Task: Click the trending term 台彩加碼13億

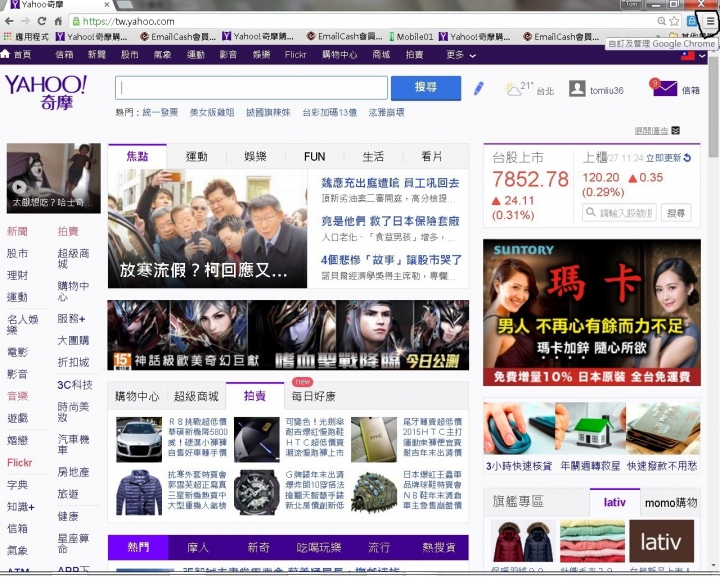Action: click(330, 112)
